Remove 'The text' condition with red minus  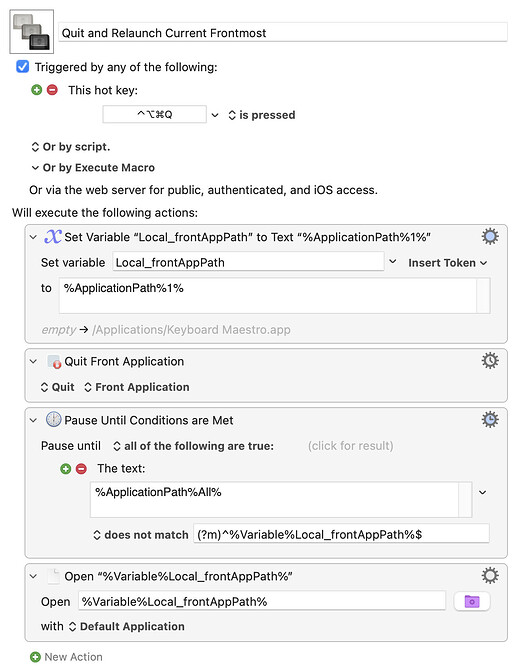tap(81, 469)
